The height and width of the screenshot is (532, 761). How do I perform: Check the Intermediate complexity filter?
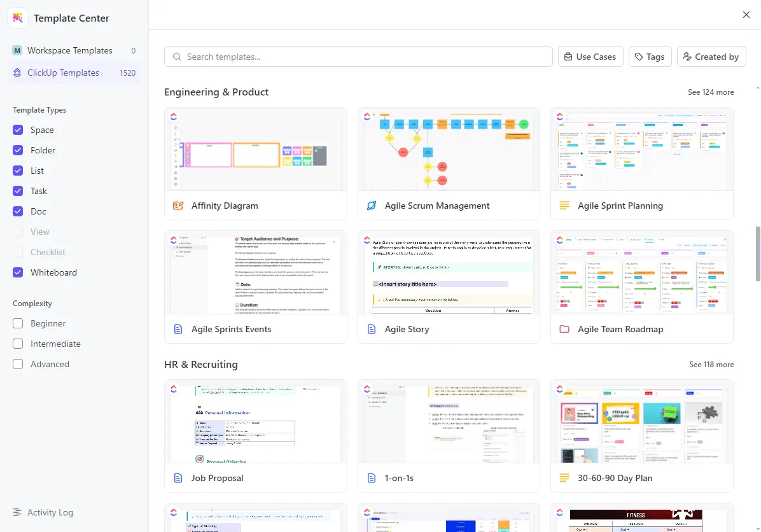[x=18, y=344]
